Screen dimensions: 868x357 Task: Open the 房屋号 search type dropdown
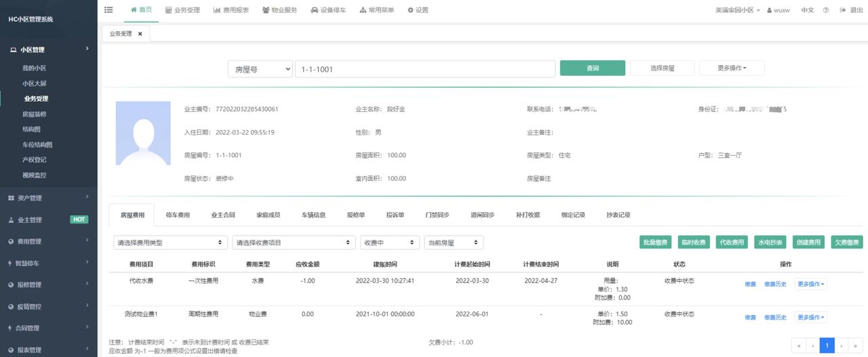[x=260, y=69]
